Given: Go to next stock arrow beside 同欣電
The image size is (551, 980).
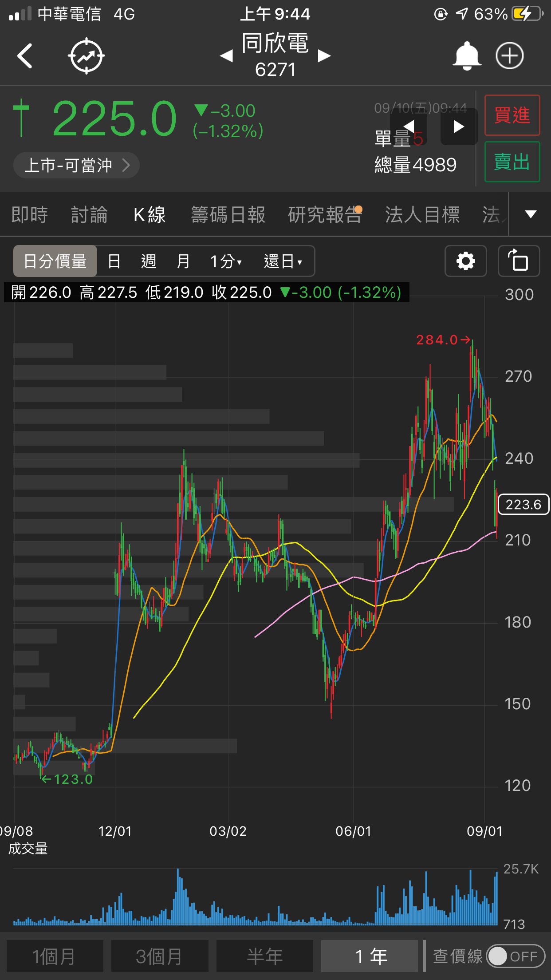Looking at the screenshot, I should (x=324, y=56).
